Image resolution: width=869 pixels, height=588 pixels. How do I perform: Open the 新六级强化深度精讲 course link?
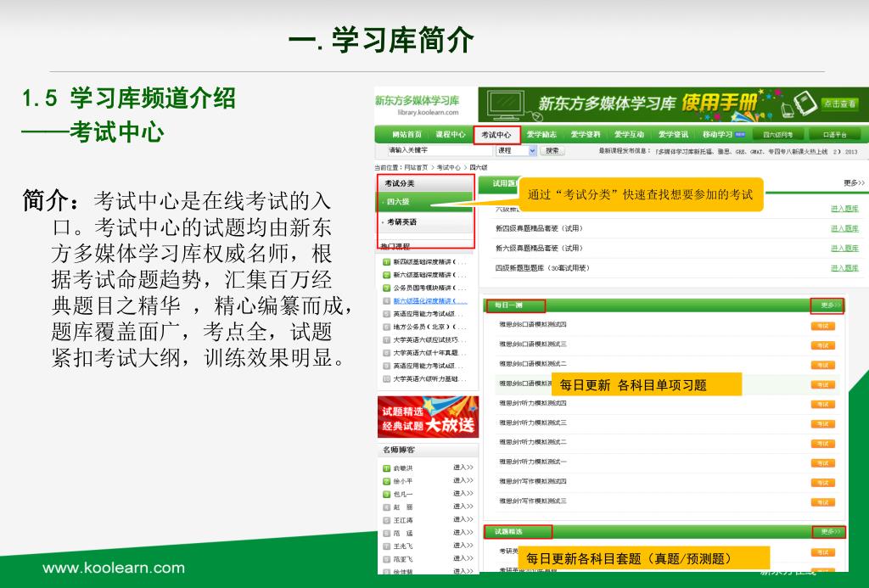pyautogui.click(x=430, y=301)
